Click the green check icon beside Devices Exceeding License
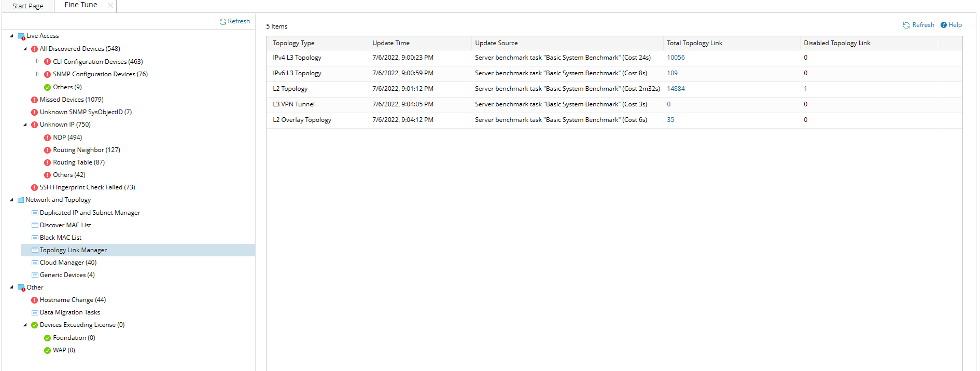 pyautogui.click(x=34, y=325)
